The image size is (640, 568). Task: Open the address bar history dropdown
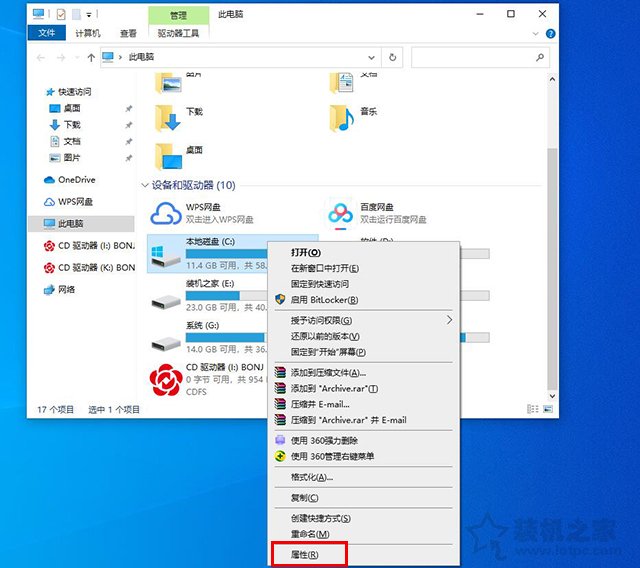click(371, 58)
